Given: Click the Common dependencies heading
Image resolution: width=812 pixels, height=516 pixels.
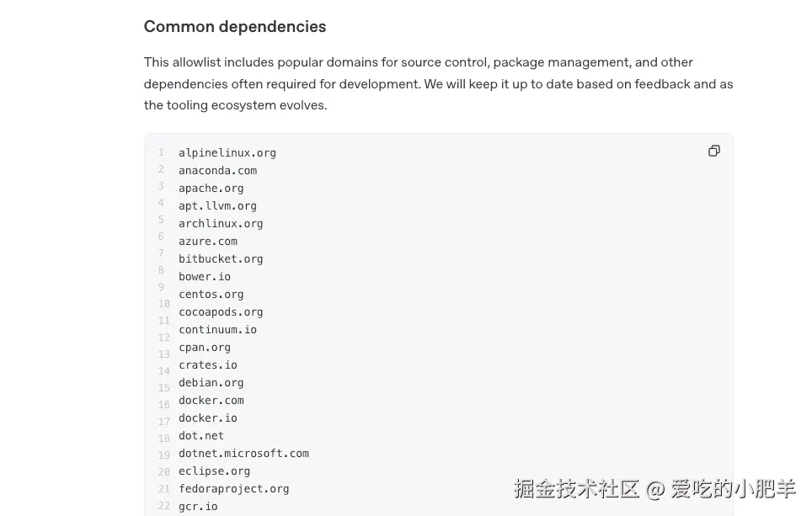Looking at the screenshot, I should point(235,26).
